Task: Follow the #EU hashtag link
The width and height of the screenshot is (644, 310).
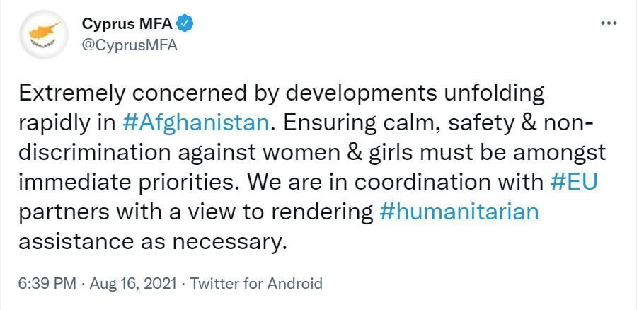Action: pos(572,183)
